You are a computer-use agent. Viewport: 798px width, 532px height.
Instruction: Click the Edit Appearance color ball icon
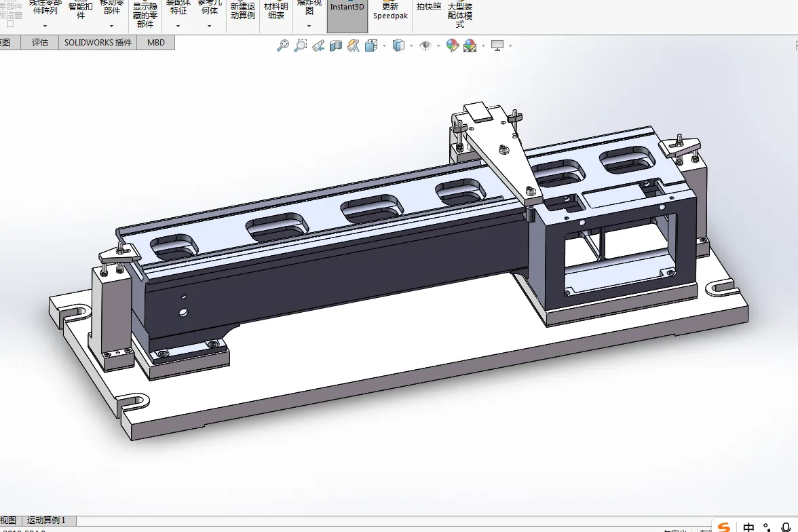[453, 46]
